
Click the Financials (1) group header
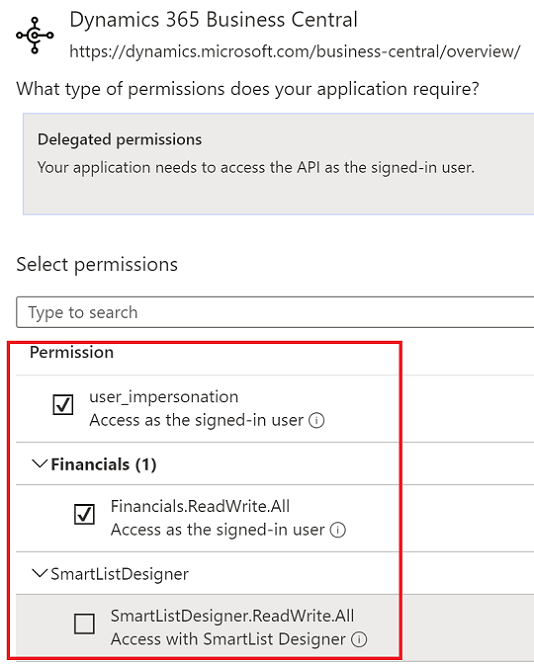click(104, 464)
